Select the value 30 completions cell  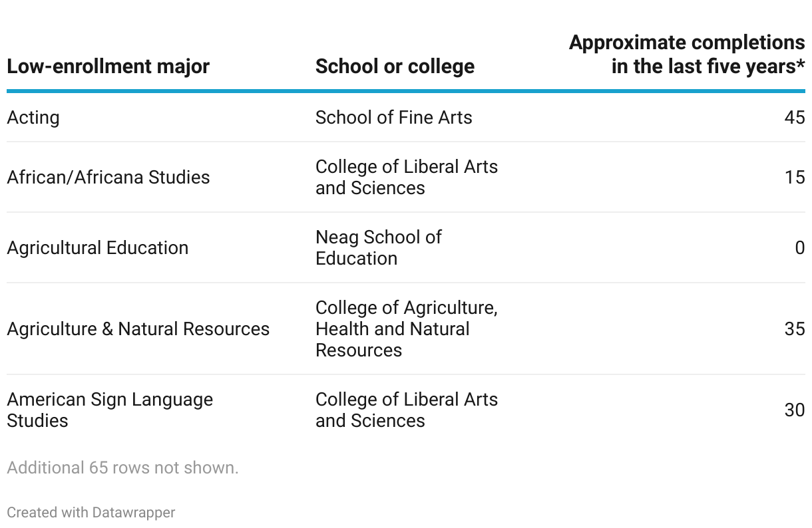pyautogui.click(x=794, y=410)
